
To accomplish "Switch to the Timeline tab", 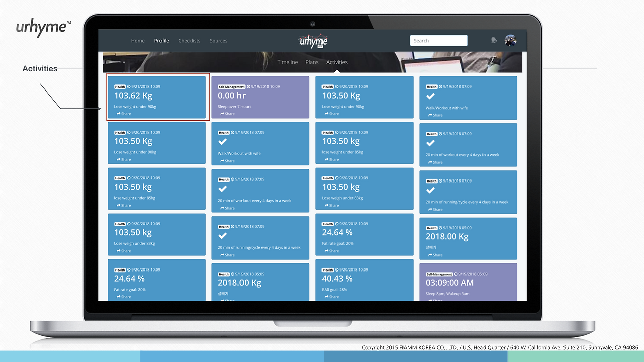I will [288, 62].
